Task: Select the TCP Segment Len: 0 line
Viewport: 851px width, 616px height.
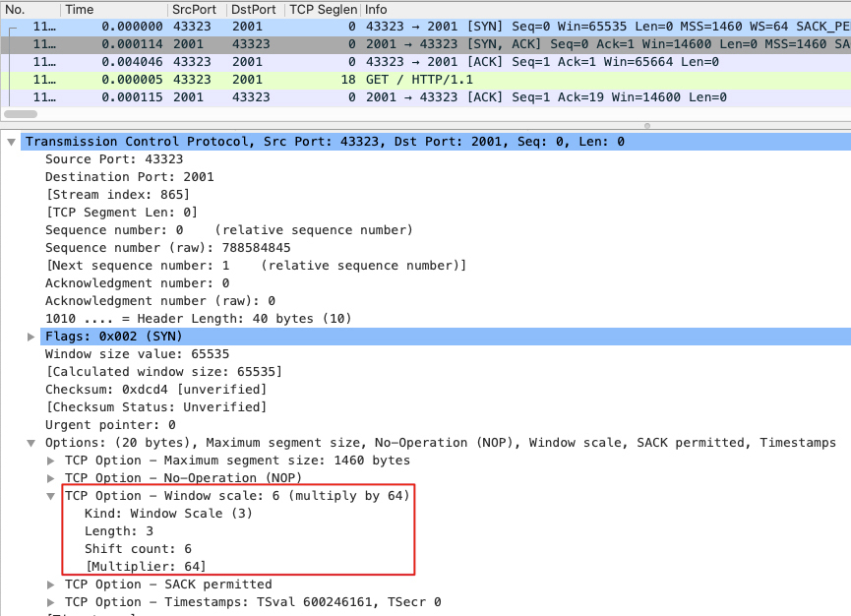Action: (122, 213)
